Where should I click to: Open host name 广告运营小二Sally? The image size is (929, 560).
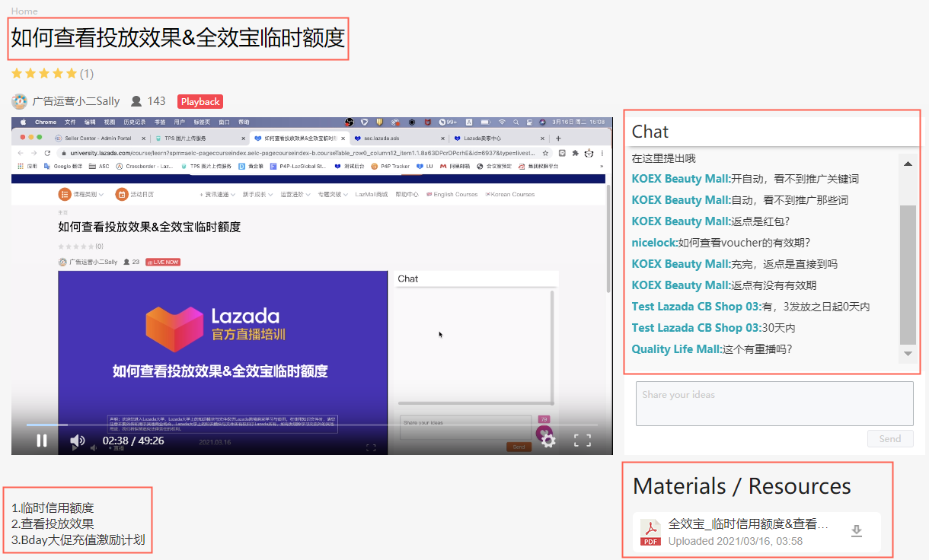pos(76,101)
